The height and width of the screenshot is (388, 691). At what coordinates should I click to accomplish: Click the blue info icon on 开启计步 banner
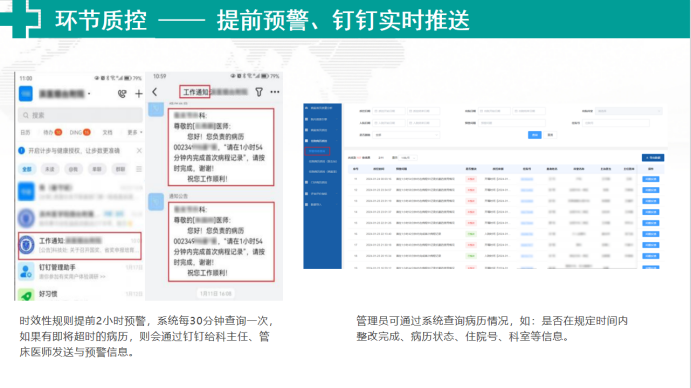[22, 150]
